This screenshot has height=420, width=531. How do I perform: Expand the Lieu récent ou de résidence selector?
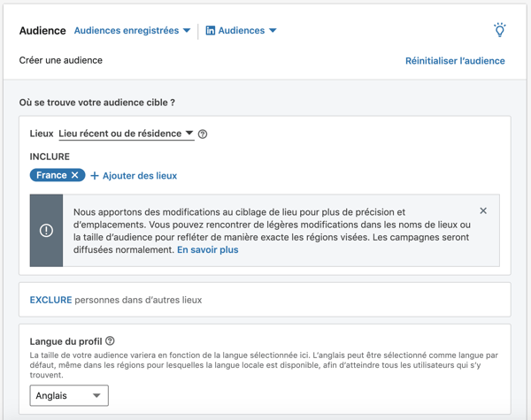coord(127,134)
